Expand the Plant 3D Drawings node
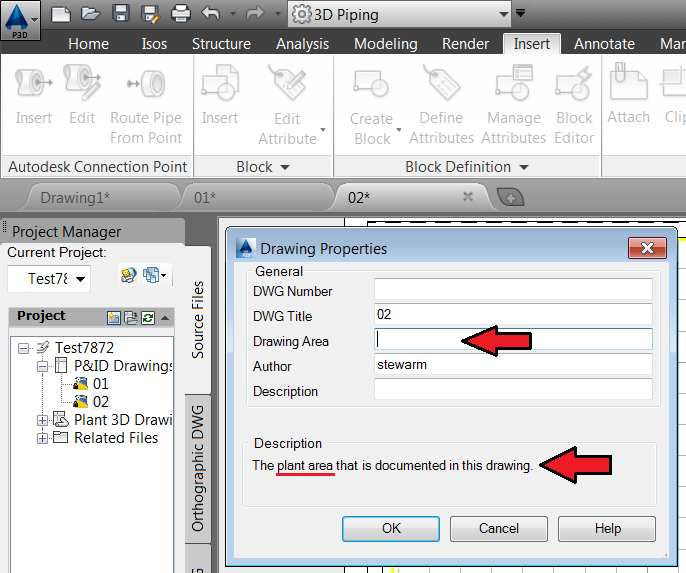The height and width of the screenshot is (573, 686). tap(42, 420)
